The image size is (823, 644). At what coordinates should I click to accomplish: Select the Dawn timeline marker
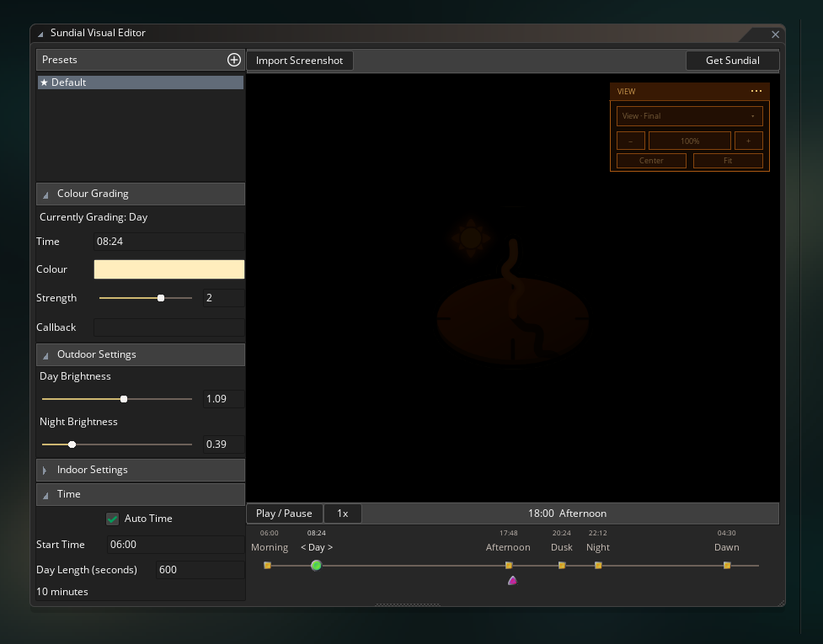727,566
